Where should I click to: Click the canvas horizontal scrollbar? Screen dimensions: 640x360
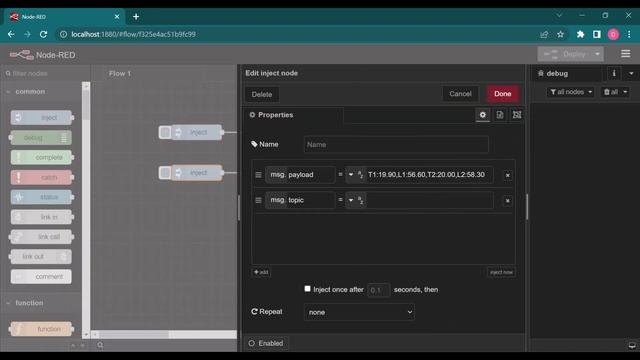pyautogui.click(x=134, y=334)
